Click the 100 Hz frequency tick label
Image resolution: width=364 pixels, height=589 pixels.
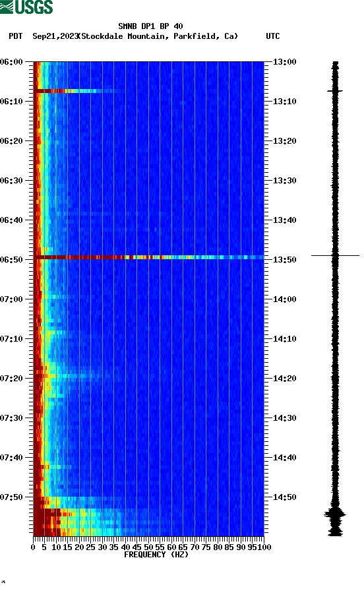pos(264,547)
